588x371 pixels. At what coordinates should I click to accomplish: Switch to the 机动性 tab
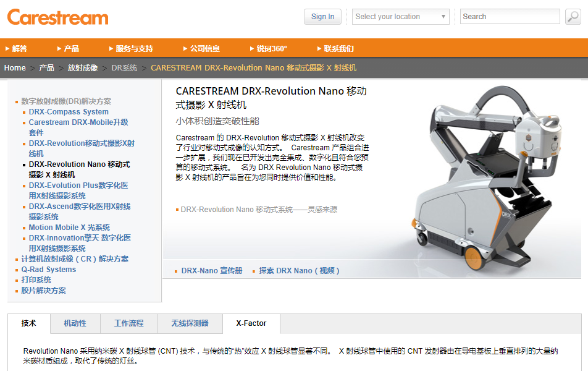(75, 323)
